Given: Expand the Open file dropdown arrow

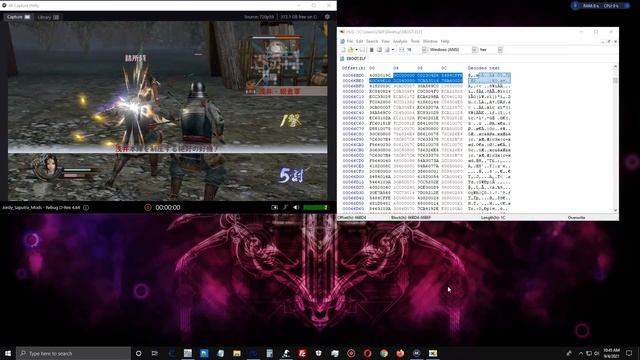Looking at the screenshot, I should click(x=356, y=50).
